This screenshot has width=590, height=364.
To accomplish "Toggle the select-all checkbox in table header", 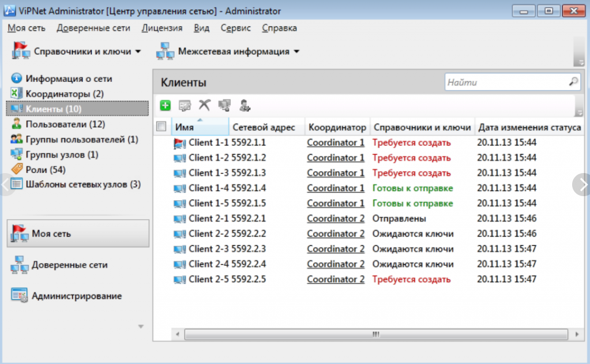I will click(x=161, y=126).
